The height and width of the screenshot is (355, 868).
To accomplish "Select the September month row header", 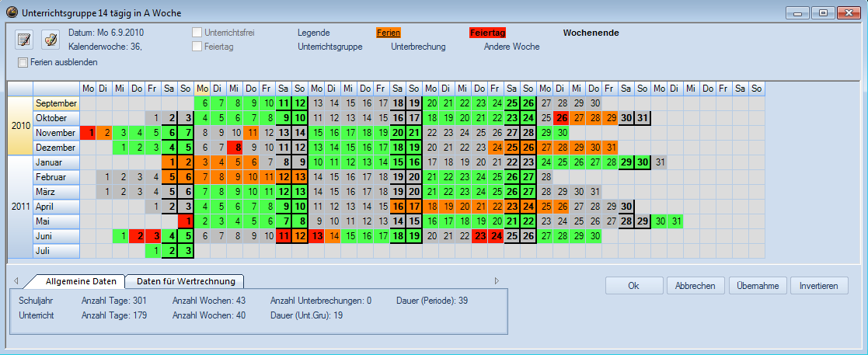I will point(56,103).
